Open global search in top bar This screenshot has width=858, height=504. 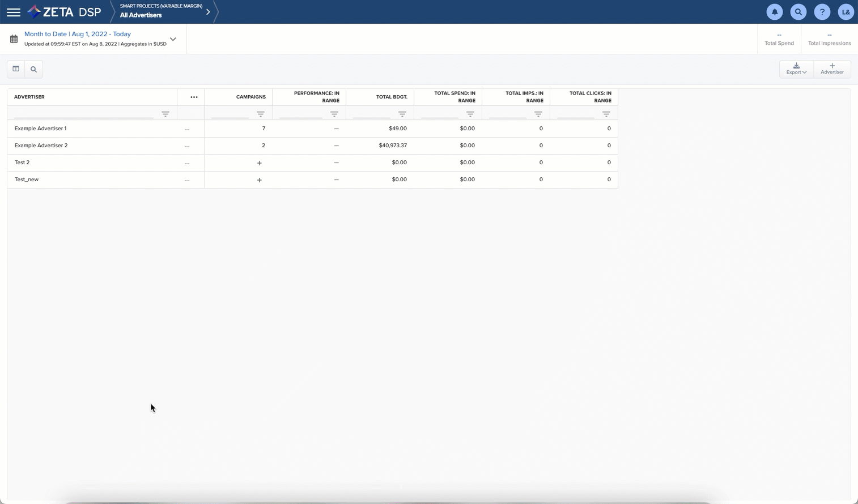(798, 12)
